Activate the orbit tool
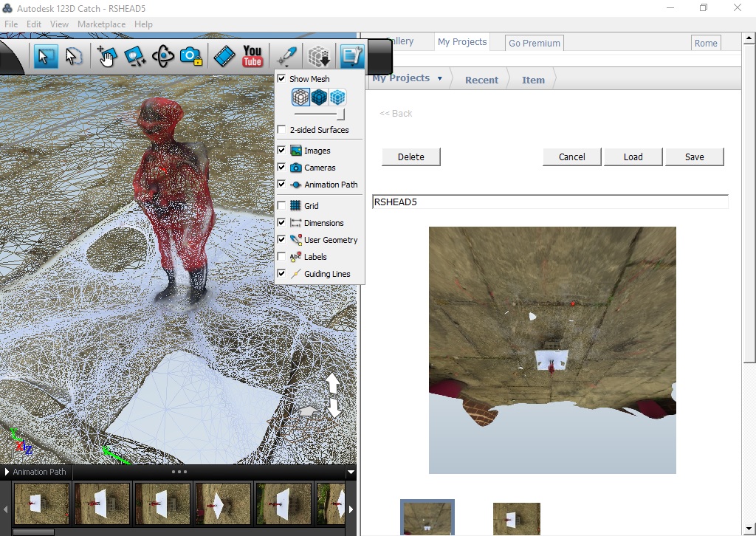The image size is (756, 536). tap(163, 56)
